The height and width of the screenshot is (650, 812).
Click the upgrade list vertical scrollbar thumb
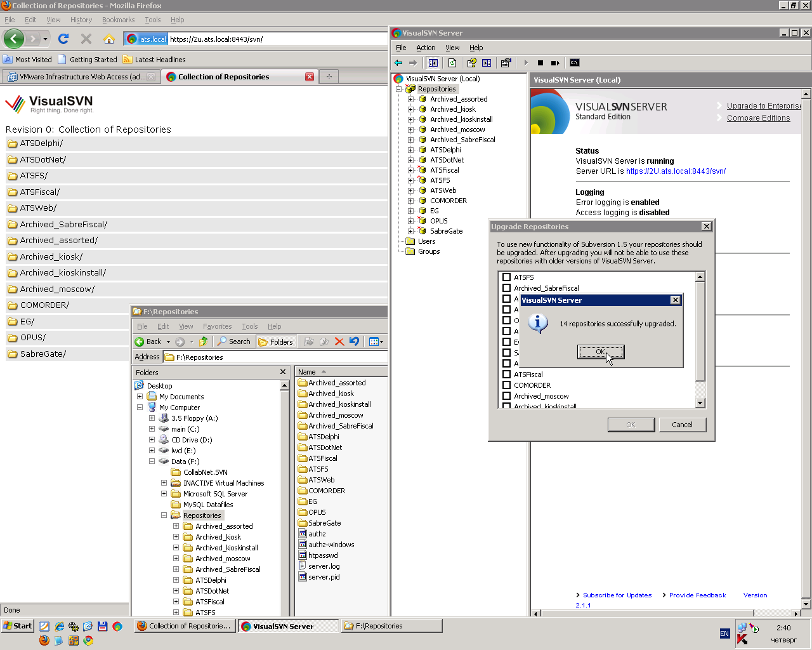pyautogui.click(x=700, y=331)
